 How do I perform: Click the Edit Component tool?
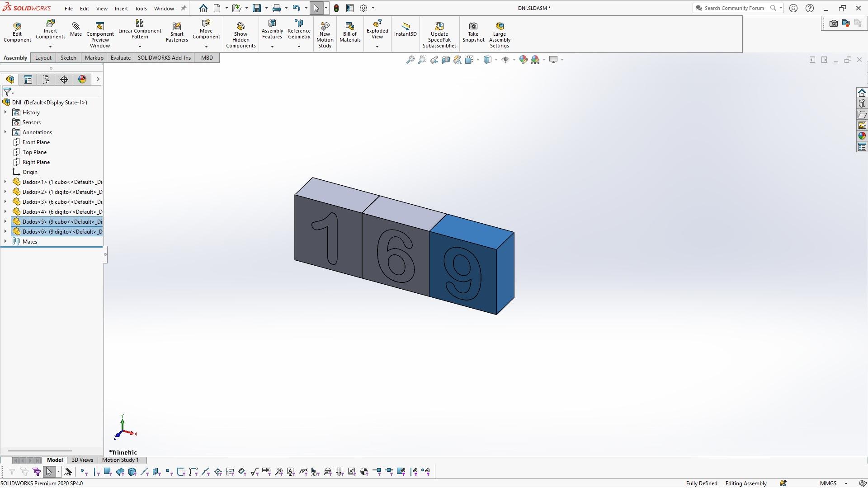17,32
